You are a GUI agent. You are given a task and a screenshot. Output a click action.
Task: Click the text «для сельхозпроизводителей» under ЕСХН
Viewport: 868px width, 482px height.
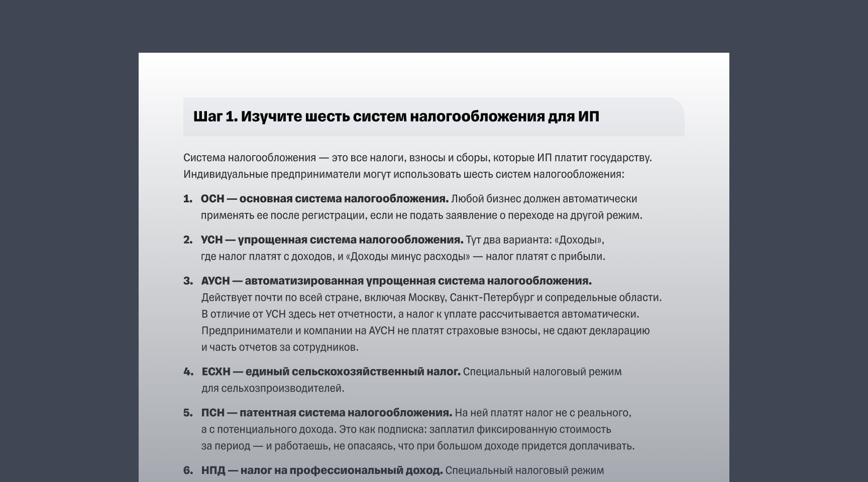pyautogui.click(x=271, y=388)
